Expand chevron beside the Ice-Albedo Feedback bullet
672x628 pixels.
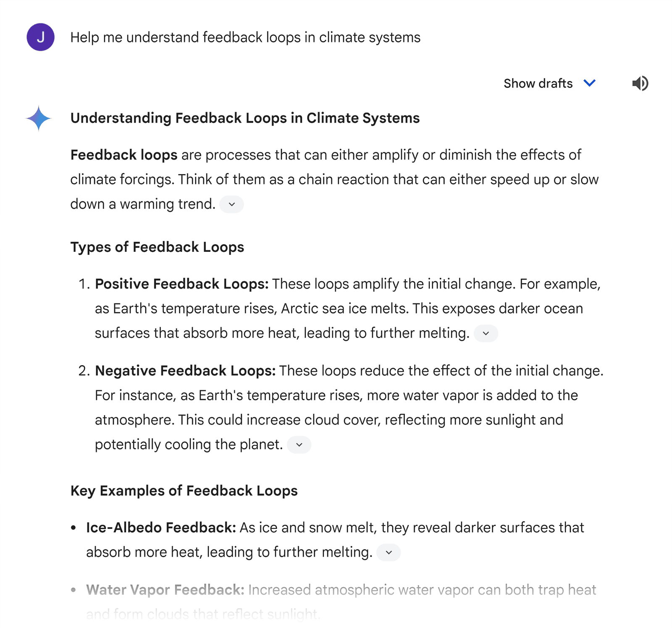(x=388, y=552)
